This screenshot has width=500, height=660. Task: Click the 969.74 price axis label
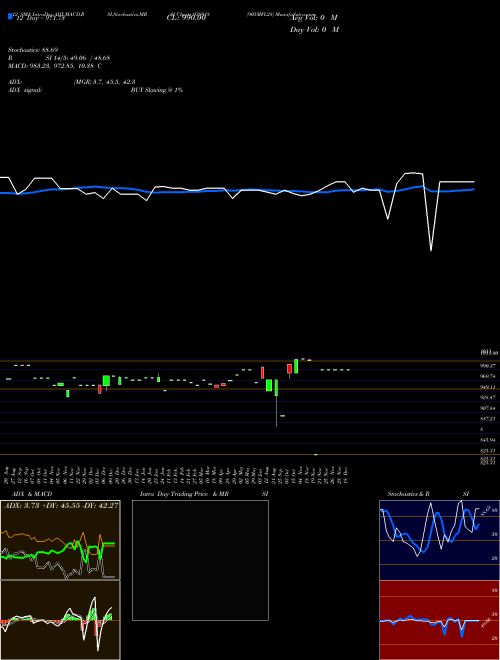coord(487,376)
